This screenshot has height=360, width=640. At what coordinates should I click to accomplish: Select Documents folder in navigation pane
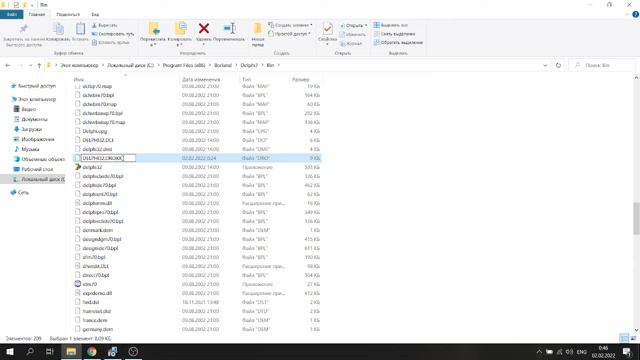pyautogui.click(x=31, y=119)
